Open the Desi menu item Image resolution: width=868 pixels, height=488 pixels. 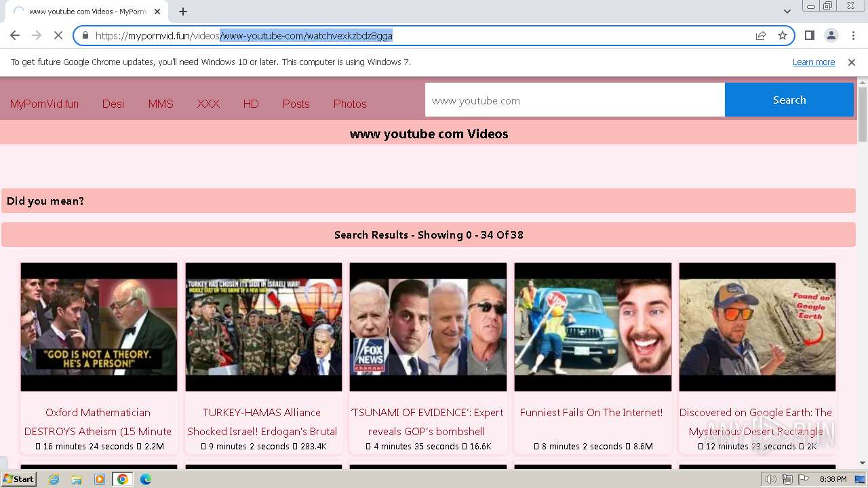(x=113, y=104)
